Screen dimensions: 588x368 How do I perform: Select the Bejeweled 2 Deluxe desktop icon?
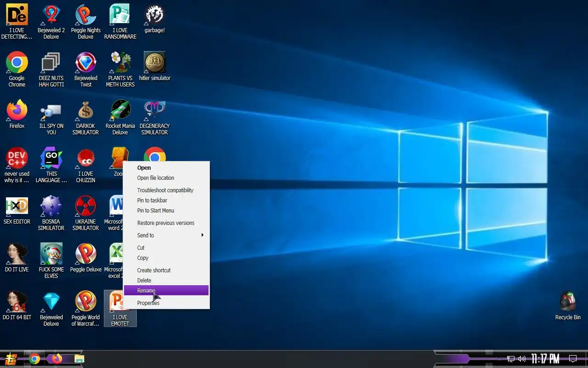tap(51, 21)
